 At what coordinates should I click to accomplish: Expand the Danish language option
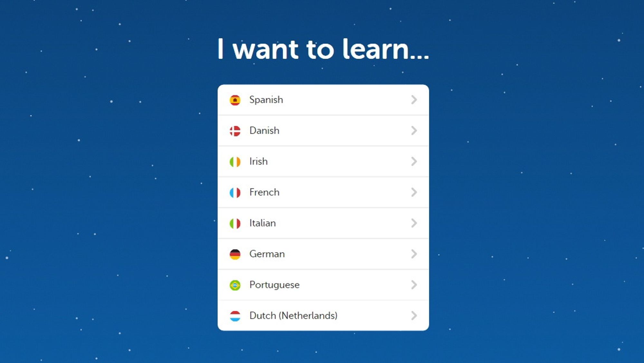coord(322,130)
